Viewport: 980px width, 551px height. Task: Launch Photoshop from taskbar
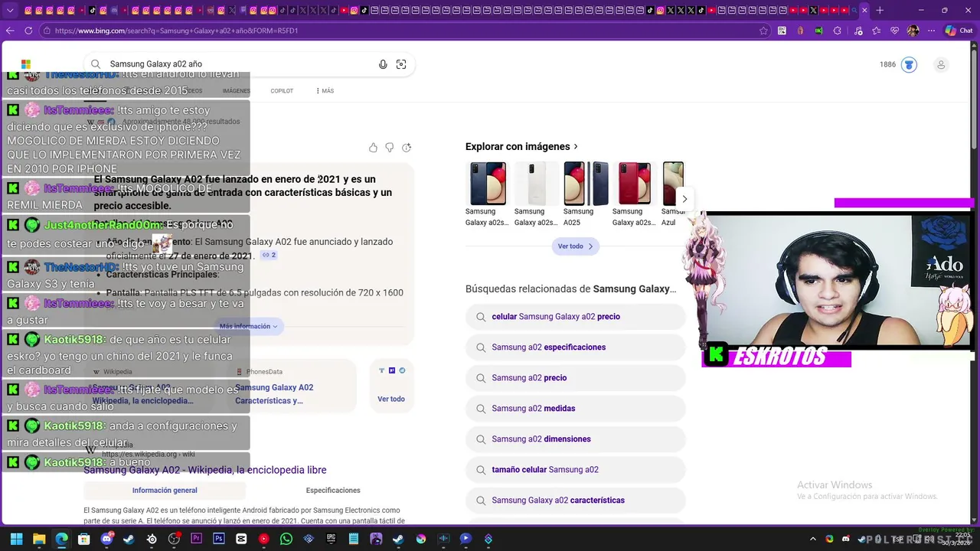click(219, 539)
